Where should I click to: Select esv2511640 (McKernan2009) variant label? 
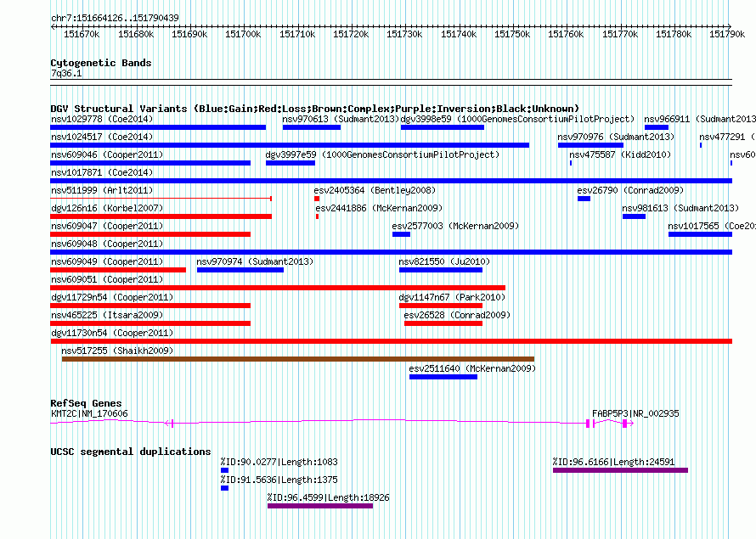click(x=472, y=368)
